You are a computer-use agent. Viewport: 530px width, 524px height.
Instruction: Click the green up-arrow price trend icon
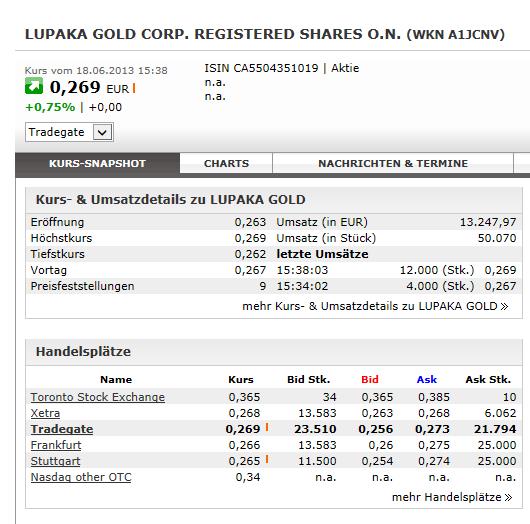[34, 86]
